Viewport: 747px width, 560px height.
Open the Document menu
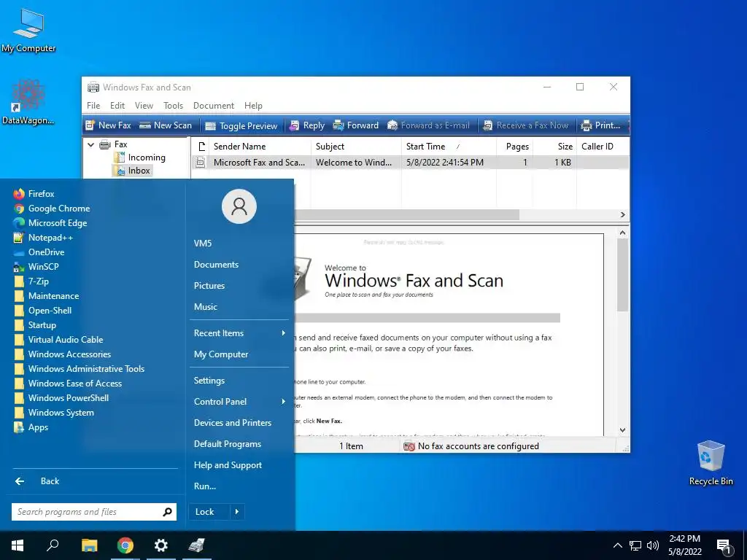pos(214,106)
